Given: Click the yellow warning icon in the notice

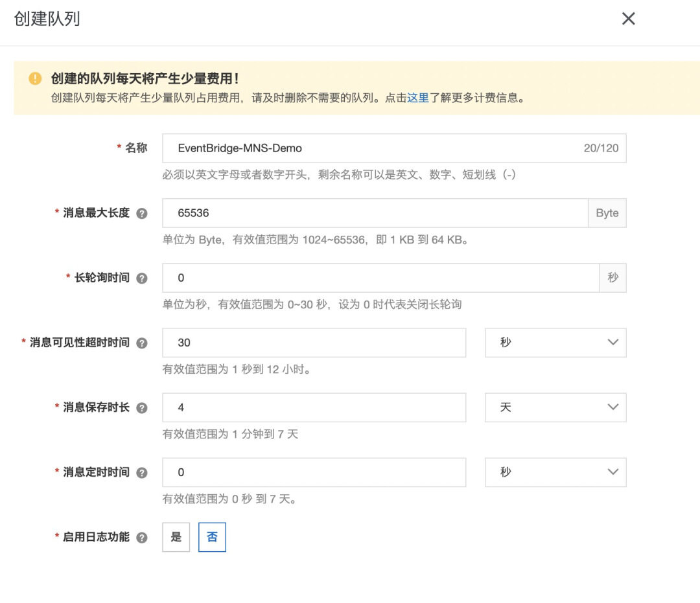Looking at the screenshot, I should click(x=35, y=78).
